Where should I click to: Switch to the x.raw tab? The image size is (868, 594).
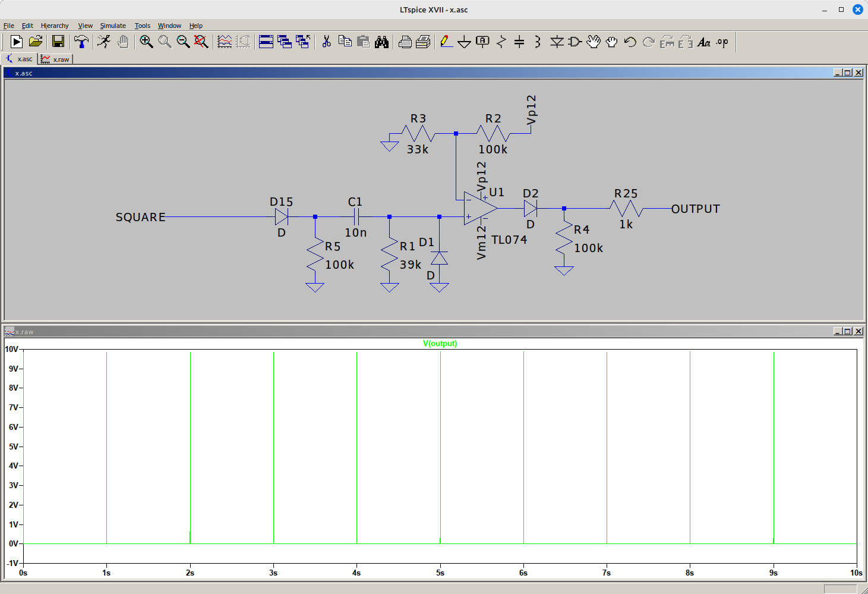[x=56, y=59]
